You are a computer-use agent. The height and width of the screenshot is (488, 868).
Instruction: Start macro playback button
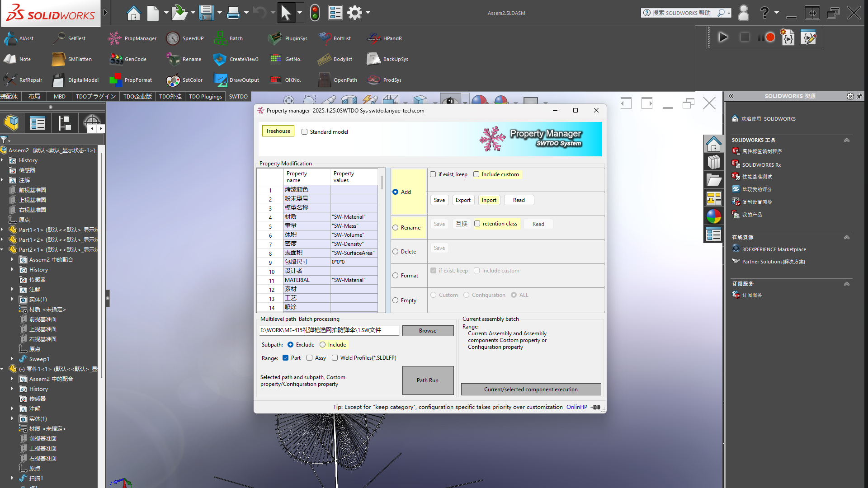pos(723,38)
